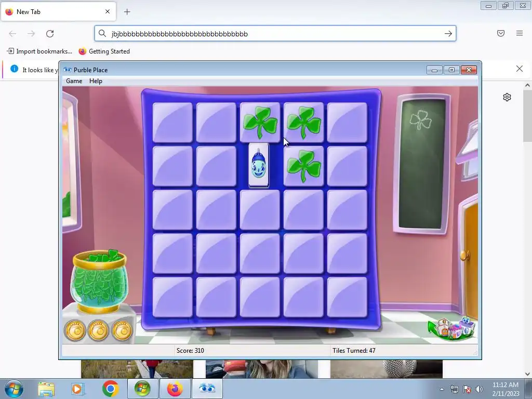Use the second gold sneak peek coin
The image size is (532, 399).
pyautogui.click(x=98, y=330)
